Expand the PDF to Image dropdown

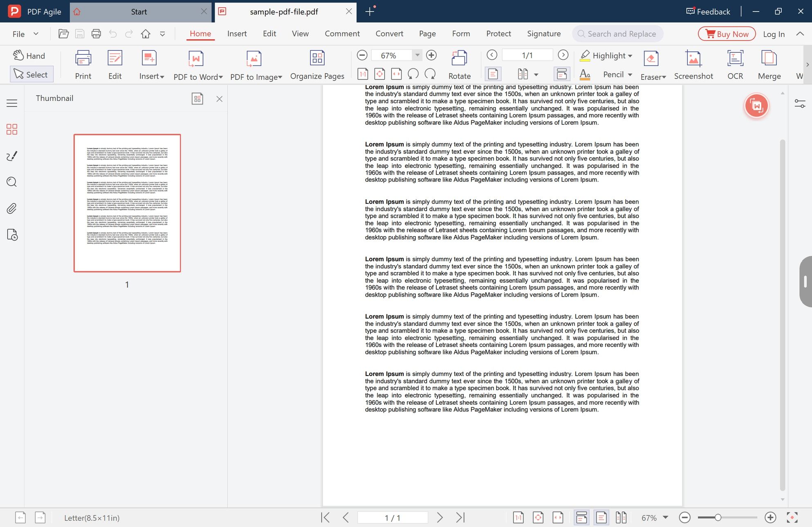tap(280, 77)
